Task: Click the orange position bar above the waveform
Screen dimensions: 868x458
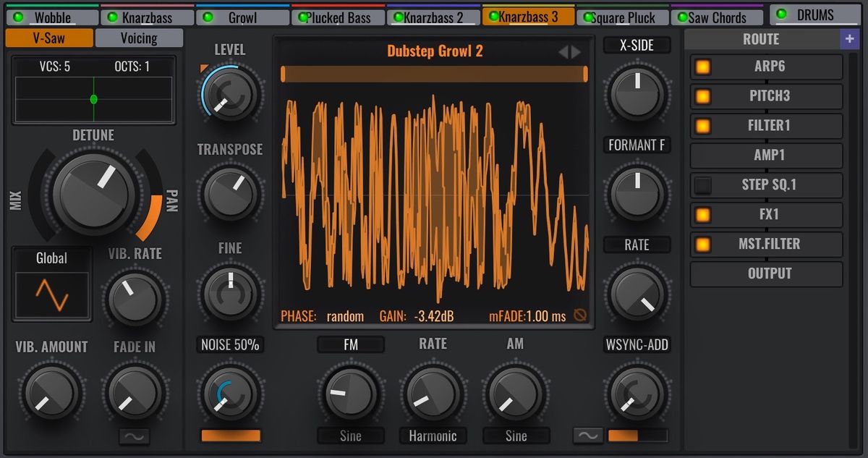Action: (x=433, y=72)
